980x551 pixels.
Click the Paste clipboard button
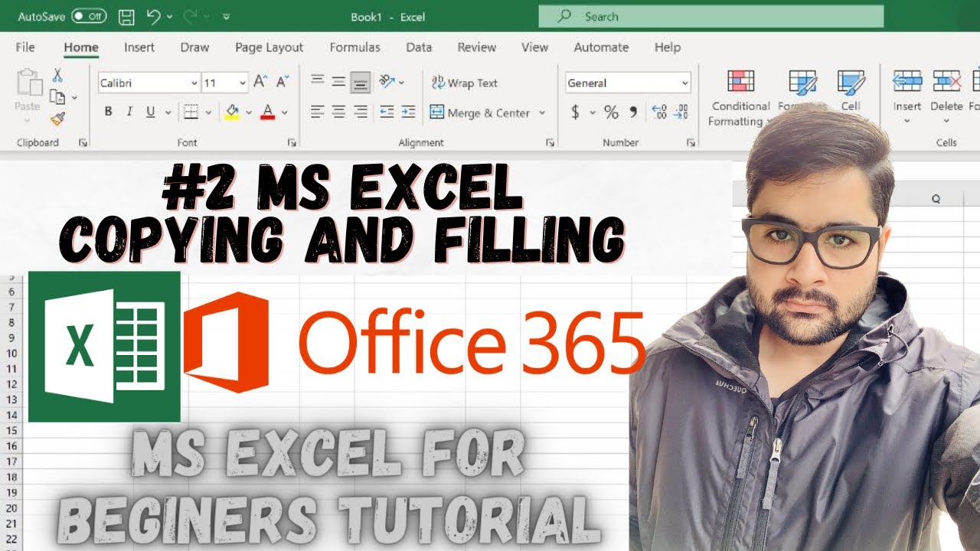(28, 95)
